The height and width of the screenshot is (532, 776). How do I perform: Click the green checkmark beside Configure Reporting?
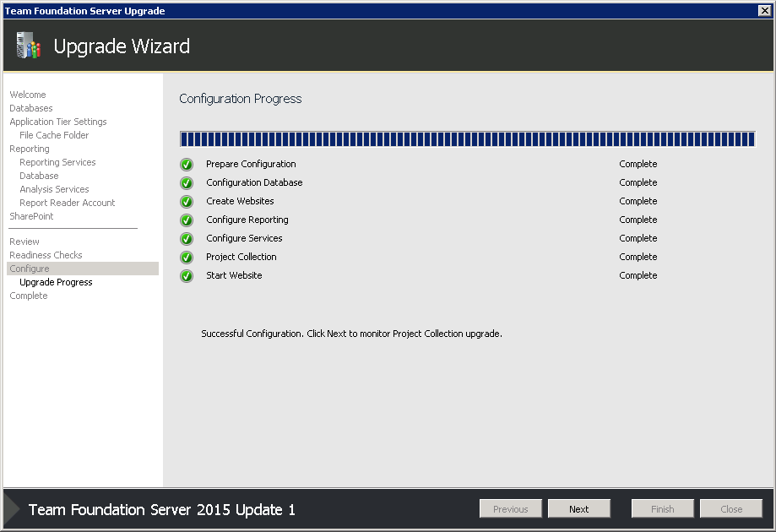pyautogui.click(x=187, y=220)
